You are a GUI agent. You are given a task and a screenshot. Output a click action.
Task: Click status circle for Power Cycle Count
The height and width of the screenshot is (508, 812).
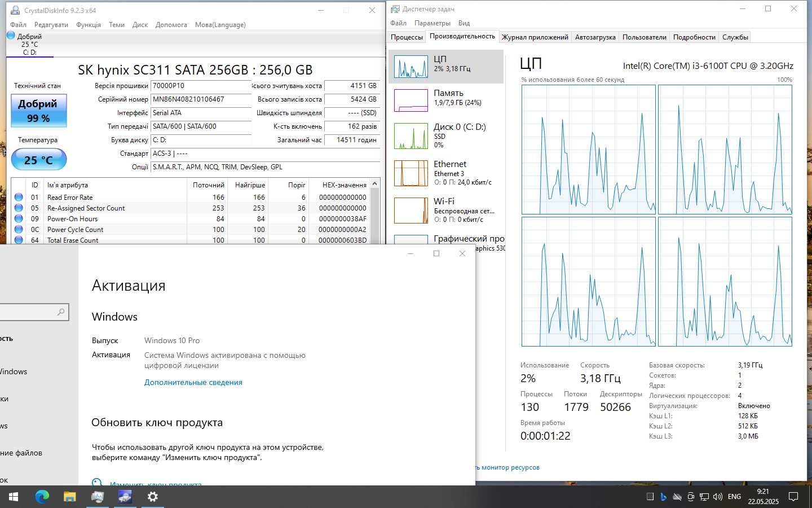tap(19, 229)
